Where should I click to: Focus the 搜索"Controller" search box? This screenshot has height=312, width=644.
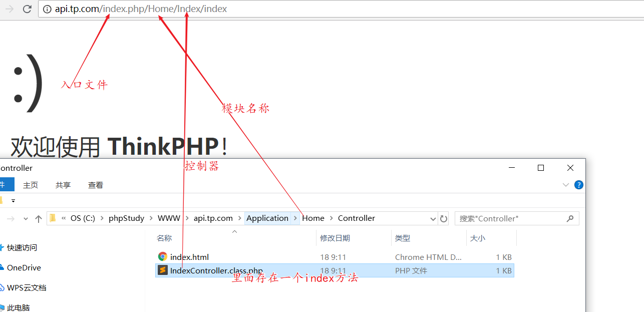[x=517, y=218]
